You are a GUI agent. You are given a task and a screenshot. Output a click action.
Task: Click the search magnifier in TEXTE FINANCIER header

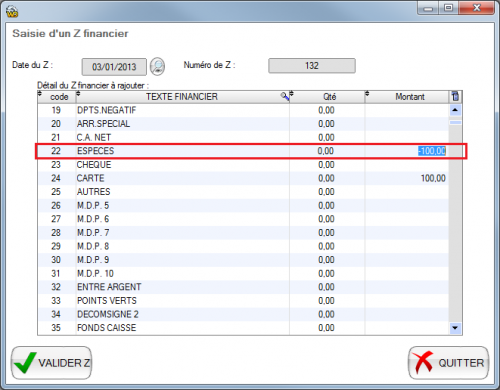(284, 96)
